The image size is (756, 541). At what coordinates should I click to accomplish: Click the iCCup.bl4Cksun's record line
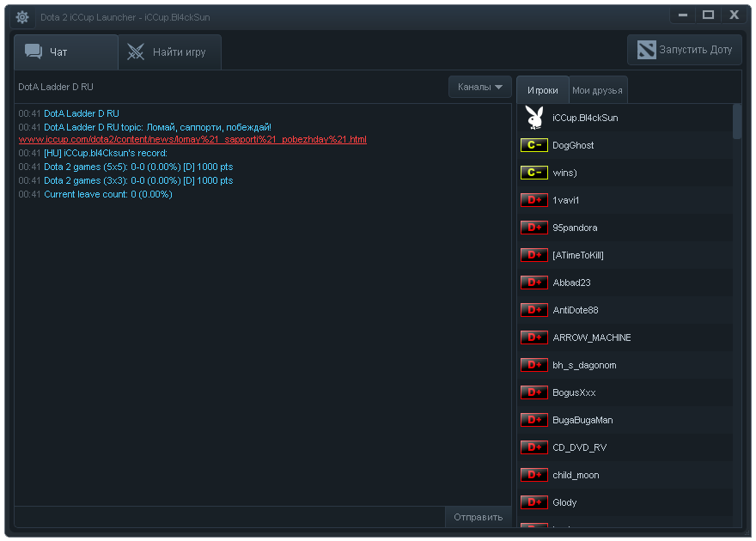tap(93, 153)
